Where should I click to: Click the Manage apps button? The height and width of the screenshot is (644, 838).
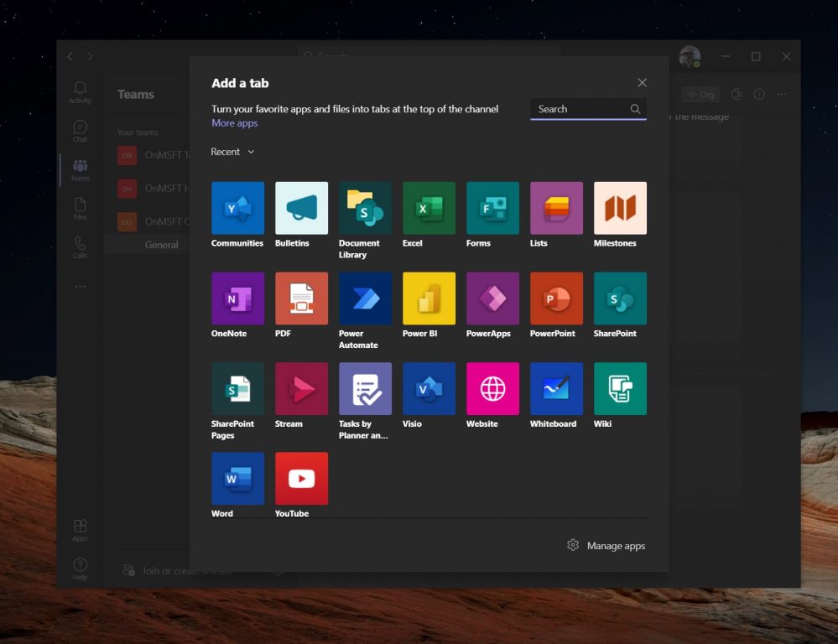click(x=606, y=546)
